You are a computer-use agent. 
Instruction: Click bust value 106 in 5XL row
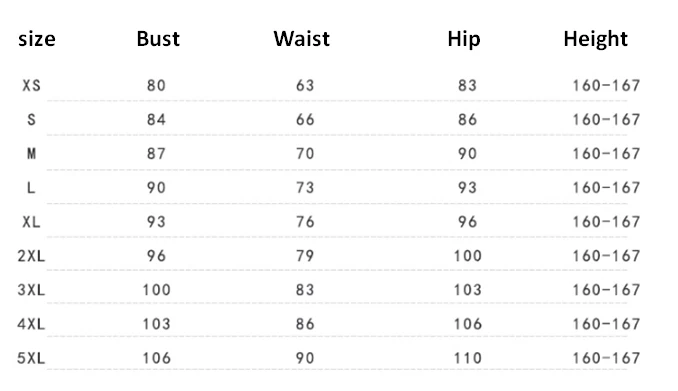click(157, 358)
